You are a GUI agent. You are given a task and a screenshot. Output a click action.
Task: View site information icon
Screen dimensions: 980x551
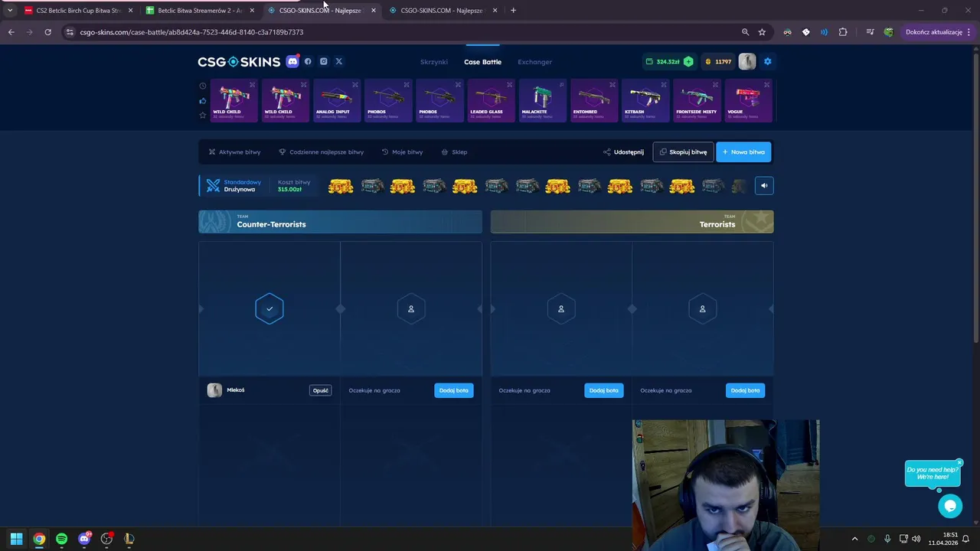pyautogui.click(x=70, y=32)
